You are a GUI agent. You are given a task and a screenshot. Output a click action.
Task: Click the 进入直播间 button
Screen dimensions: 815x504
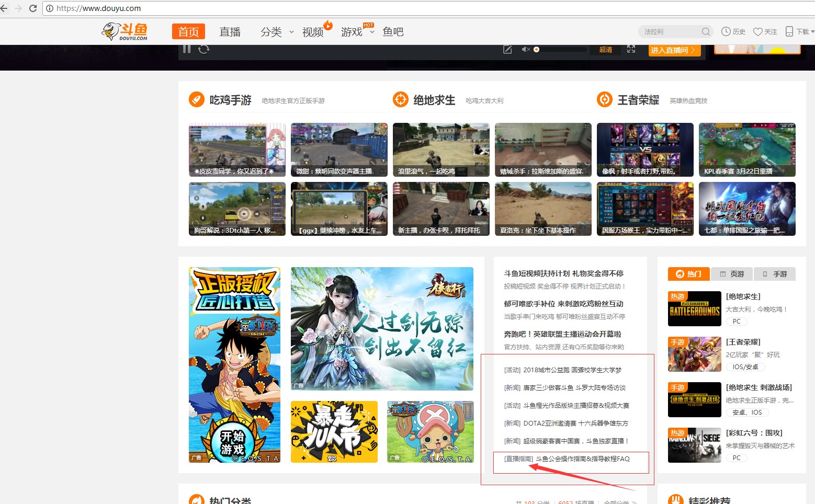674,50
